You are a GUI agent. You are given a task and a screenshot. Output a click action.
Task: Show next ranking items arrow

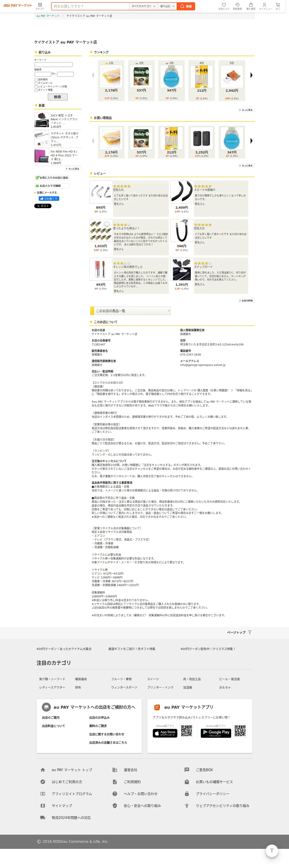click(251, 75)
